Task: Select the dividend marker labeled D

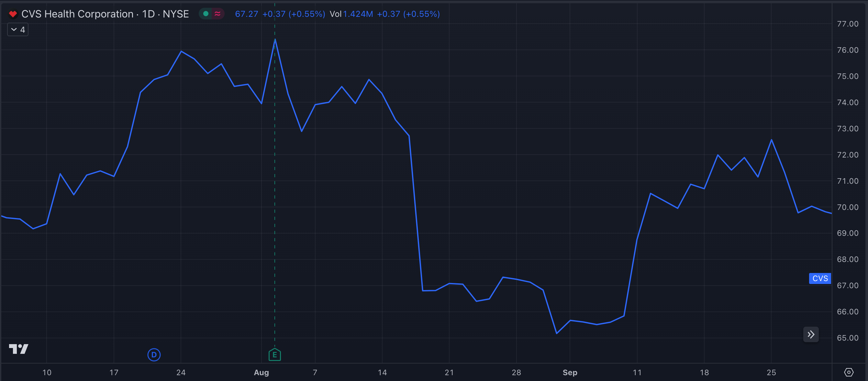Action: tap(154, 355)
